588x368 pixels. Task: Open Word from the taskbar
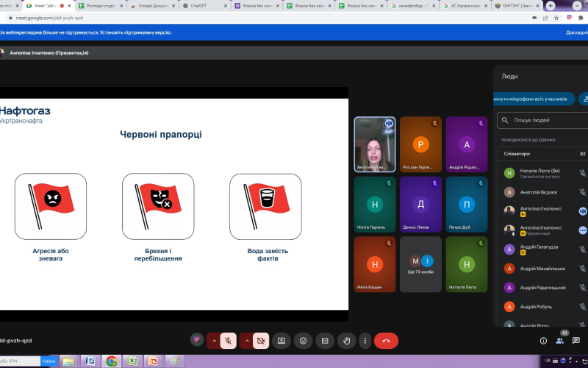(x=90, y=361)
